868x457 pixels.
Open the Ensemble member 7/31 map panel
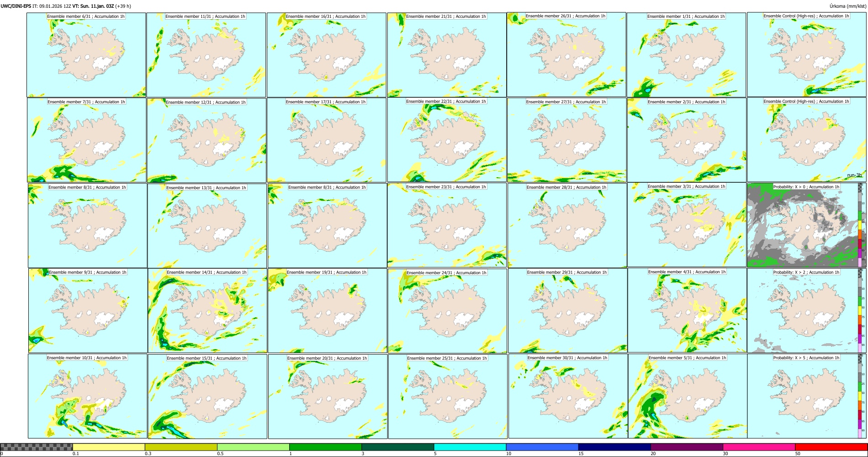tap(87, 140)
